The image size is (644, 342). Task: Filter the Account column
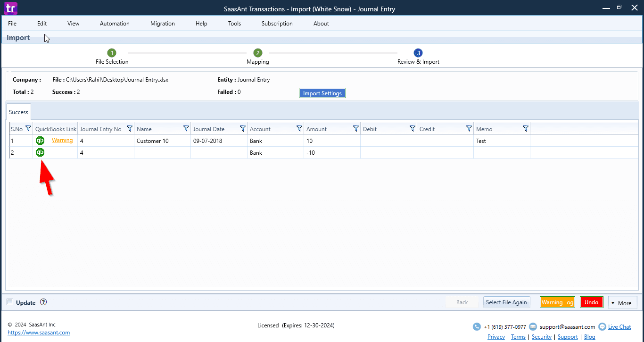pos(299,129)
